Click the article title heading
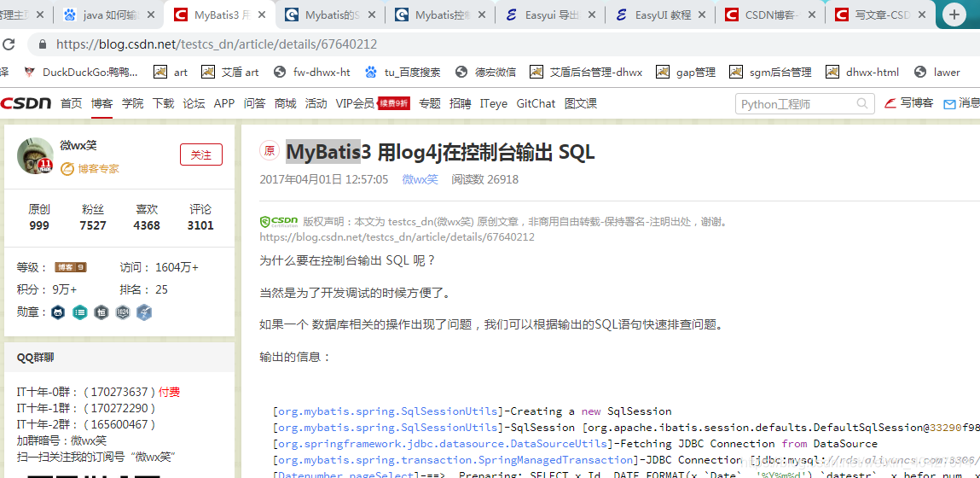Image resolution: width=980 pixels, height=478 pixels. coord(440,151)
